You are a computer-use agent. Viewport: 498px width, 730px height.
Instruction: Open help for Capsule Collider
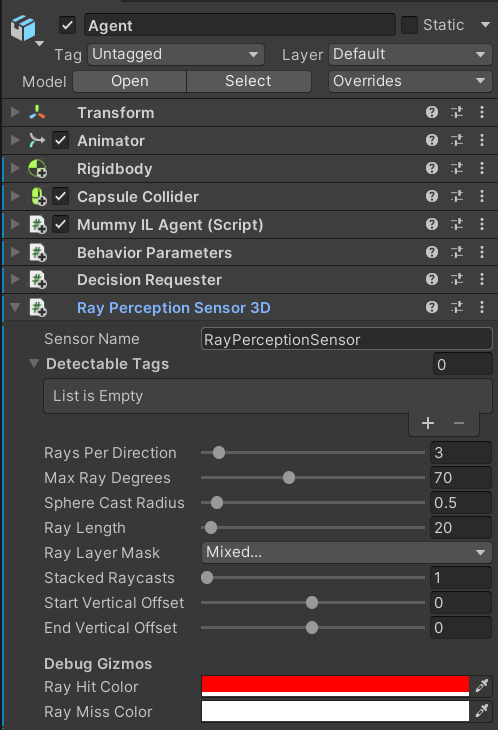[x=431, y=196]
